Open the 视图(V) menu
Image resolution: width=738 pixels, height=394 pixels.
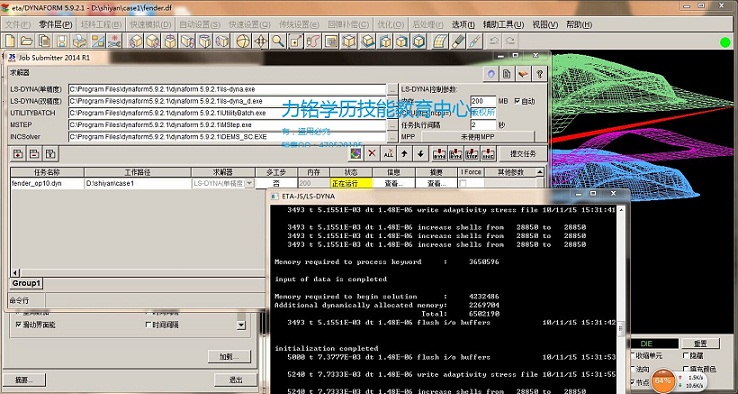[x=545, y=25]
